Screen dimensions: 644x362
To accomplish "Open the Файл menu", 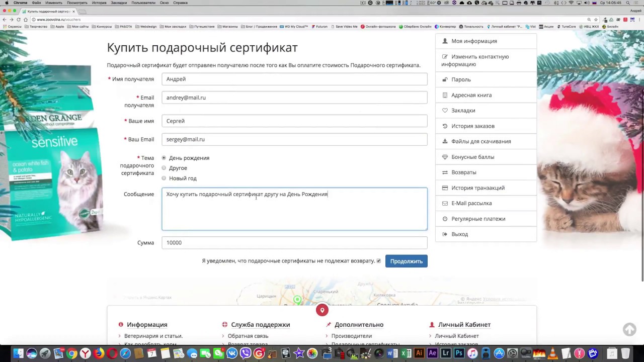I will (x=36, y=3).
